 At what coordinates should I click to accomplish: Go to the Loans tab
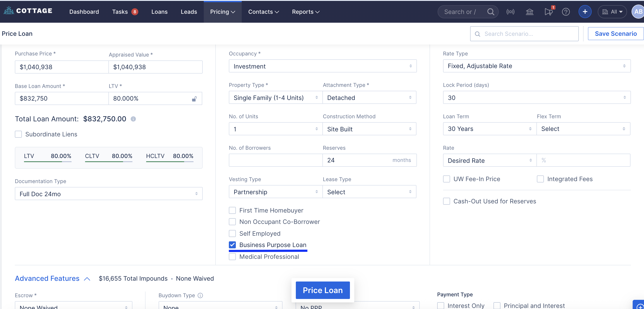(x=159, y=12)
